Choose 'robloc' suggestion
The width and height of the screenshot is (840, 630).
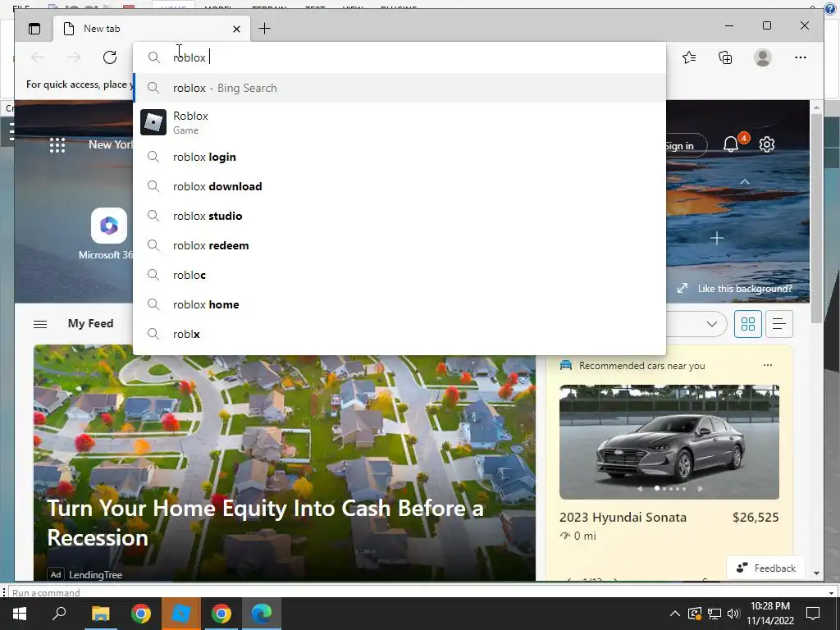pyautogui.click(x=399, y=275)
